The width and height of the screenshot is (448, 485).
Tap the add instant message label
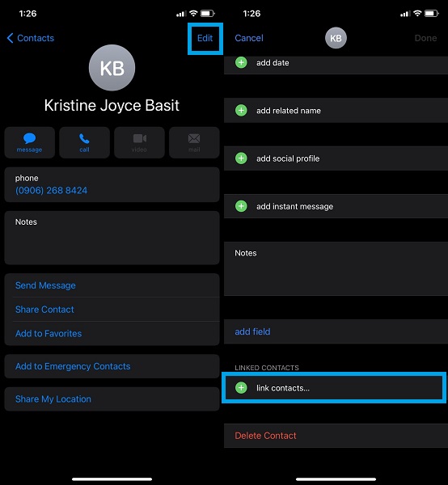click(x=294, y=206)
